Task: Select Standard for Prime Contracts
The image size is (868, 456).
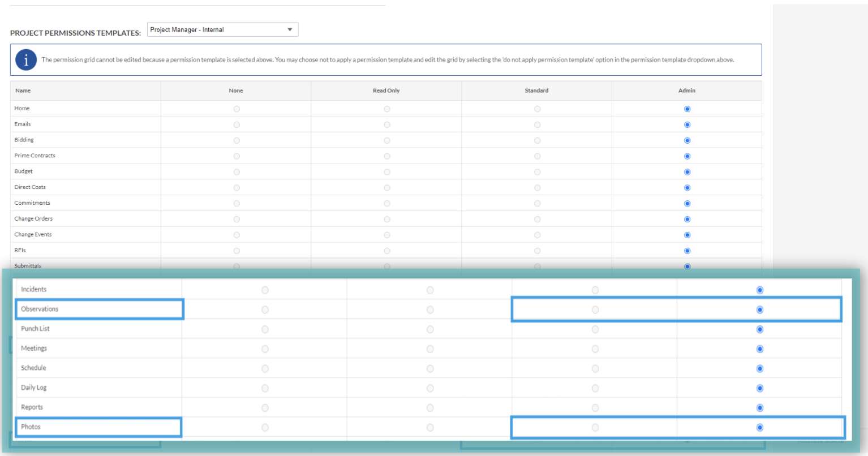Action: (537, 156)
